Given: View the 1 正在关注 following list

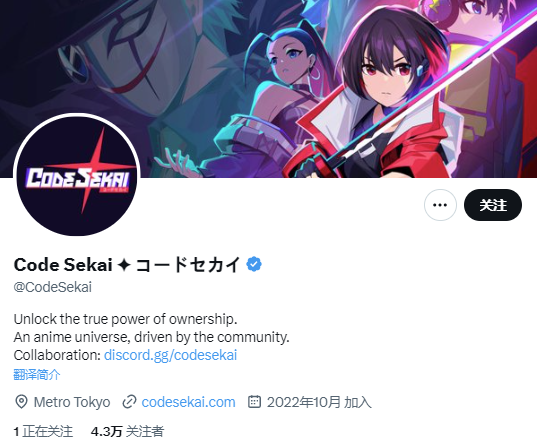Looking at the screenshot, I should (x=43, y=431).
